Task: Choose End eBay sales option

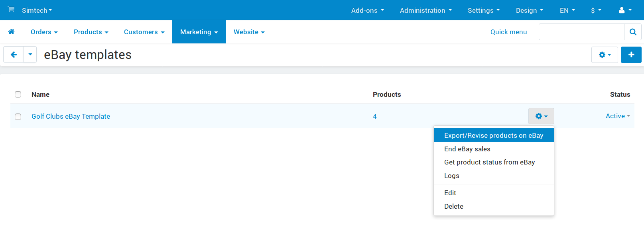Action: [x=494, y=149]
